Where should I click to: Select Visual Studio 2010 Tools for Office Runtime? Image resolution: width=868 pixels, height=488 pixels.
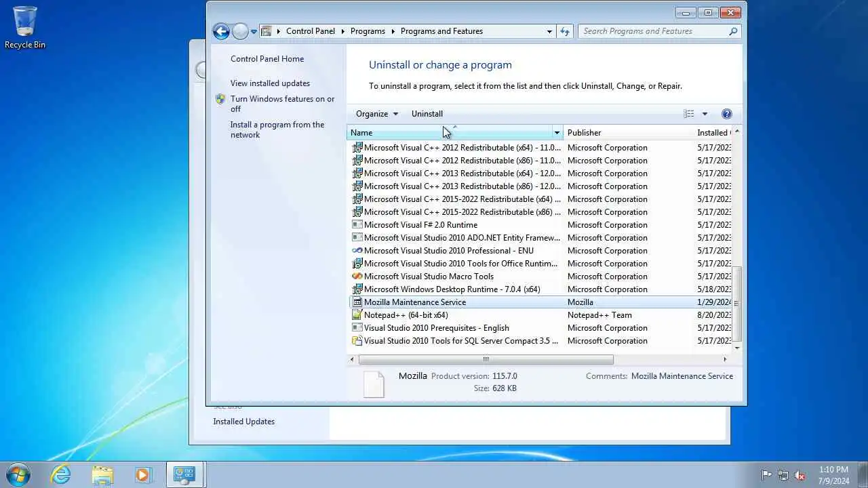click(x=540, y=264)
